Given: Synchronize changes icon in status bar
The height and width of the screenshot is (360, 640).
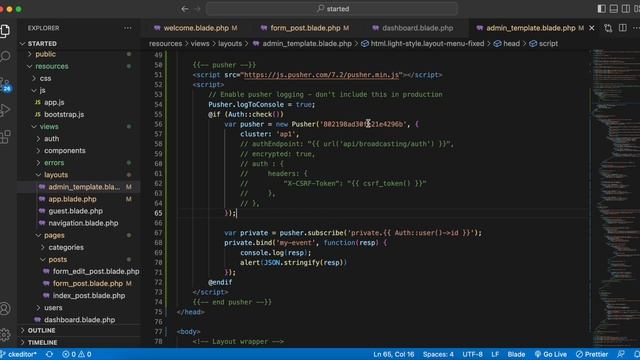Looking at the screenshot, I should pos(49,354).
